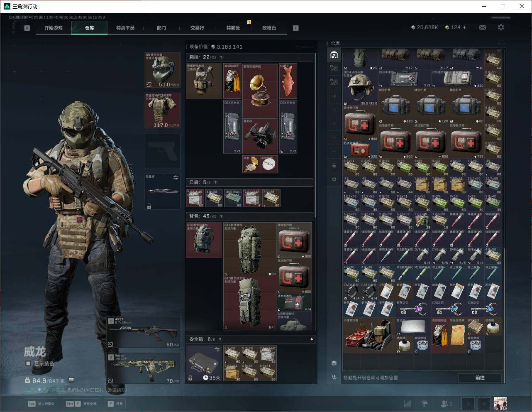Select the Vector secondary weapon slot
Viewport: 532px width, 412px height.
(x=143, y=368)
